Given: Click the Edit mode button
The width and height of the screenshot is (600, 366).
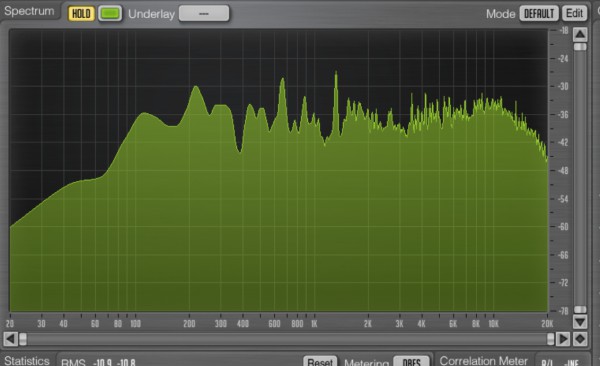Looking at the screenshot, I should point(574,13).
